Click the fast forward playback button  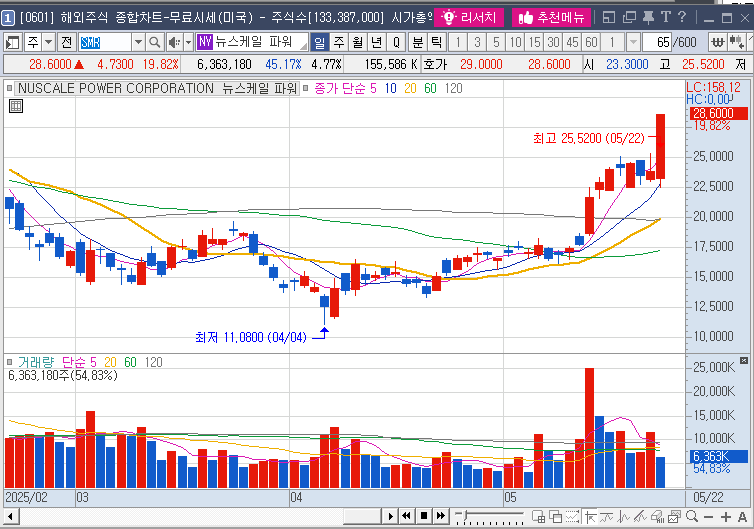point(440,516)
